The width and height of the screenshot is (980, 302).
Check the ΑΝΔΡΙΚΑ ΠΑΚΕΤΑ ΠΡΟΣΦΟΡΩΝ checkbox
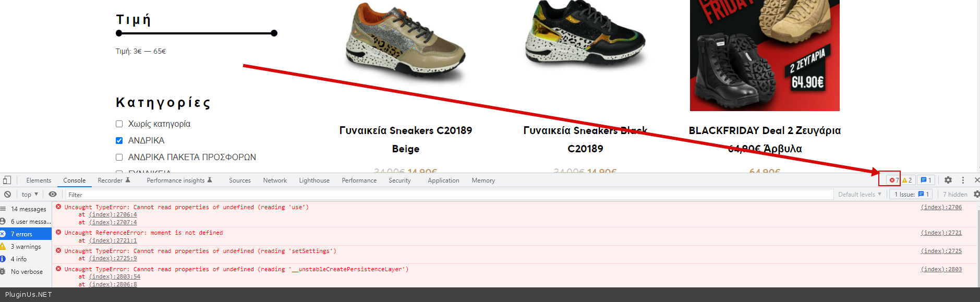119,157
